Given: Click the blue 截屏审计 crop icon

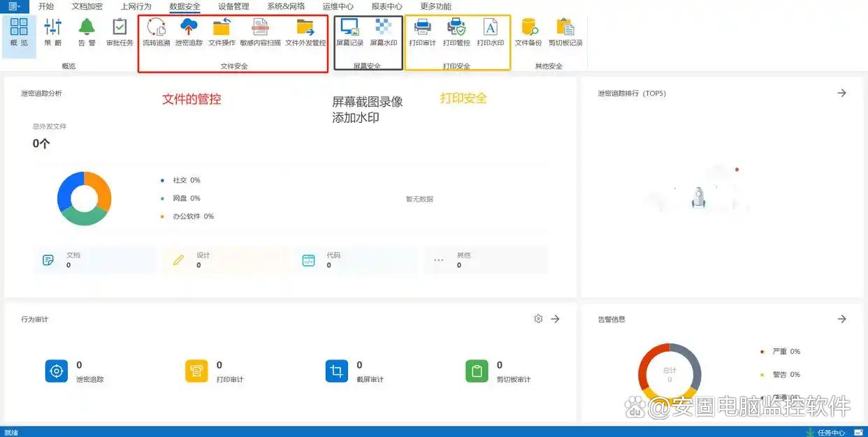Looking at the screenshot, I should [x=337, y=371].
